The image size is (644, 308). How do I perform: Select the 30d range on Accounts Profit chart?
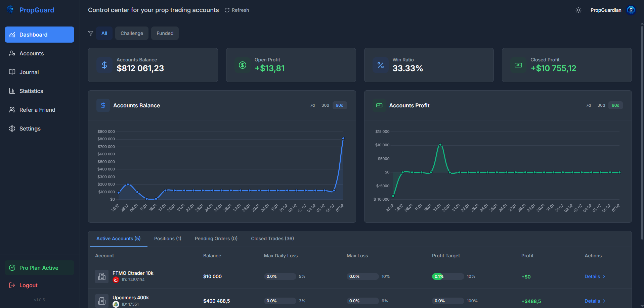coord(601,105)
